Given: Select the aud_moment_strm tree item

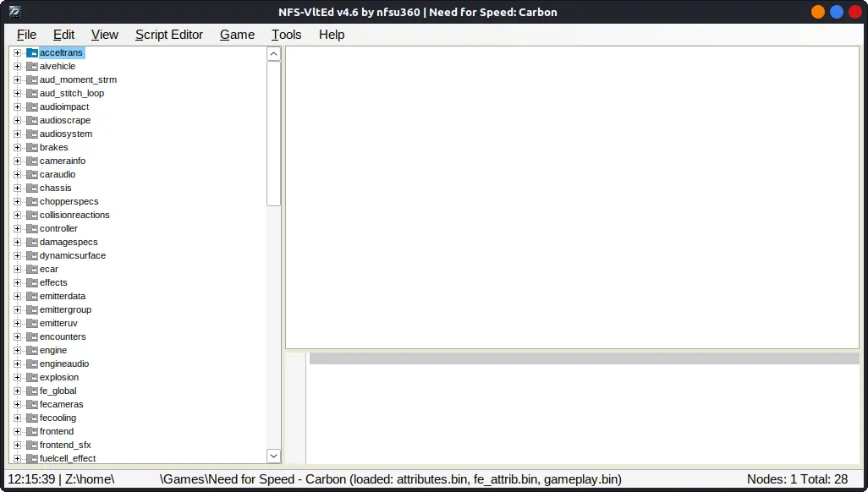Looking at the screenshot, I should point(78,79).
